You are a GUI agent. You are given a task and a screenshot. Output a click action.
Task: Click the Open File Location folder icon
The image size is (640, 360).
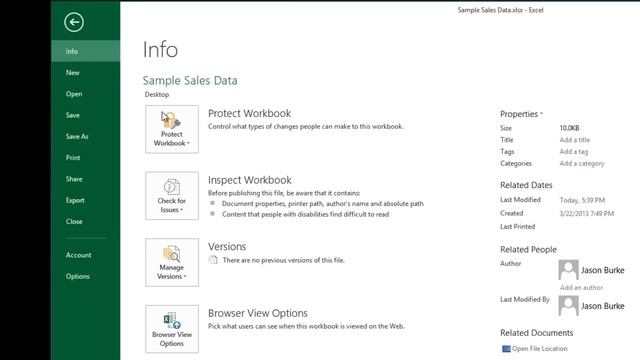[506, 349]
